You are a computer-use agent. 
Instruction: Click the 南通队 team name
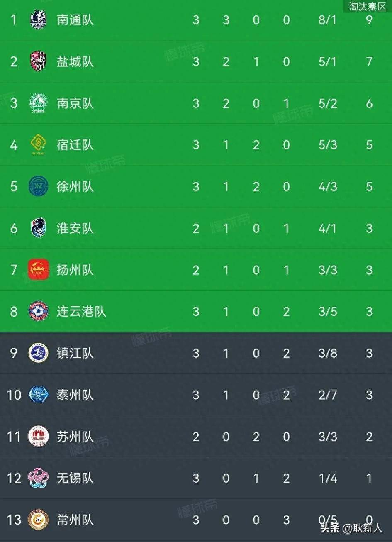point(75,20)
